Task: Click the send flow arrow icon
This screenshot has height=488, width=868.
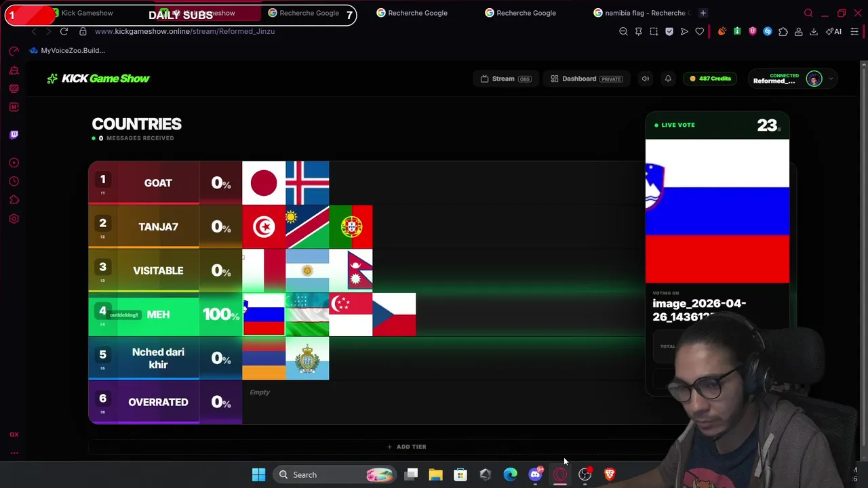Action: pos(684,31)
